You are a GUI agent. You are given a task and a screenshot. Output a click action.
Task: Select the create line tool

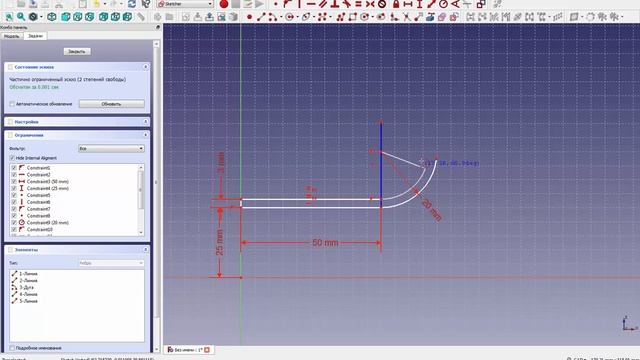[261, 17]
